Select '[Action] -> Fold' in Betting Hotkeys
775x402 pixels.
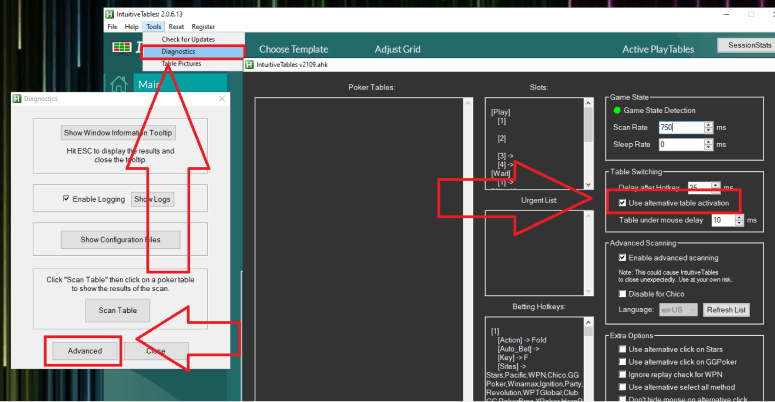click(522, 340)
